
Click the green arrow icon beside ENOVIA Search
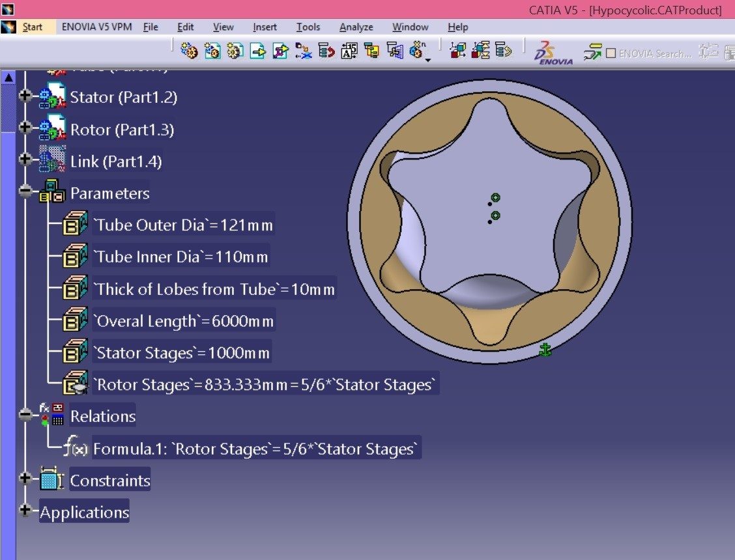click(x=592, y=51)
